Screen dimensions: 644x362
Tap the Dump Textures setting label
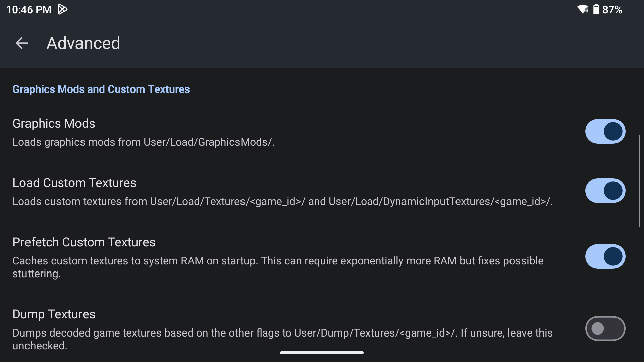pyautogui.click(x=54, y=314)
